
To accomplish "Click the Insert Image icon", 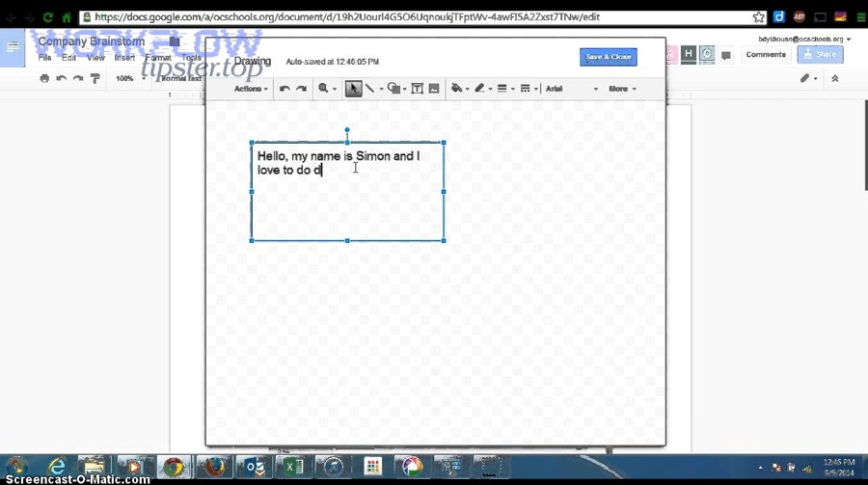I will 434,89.
